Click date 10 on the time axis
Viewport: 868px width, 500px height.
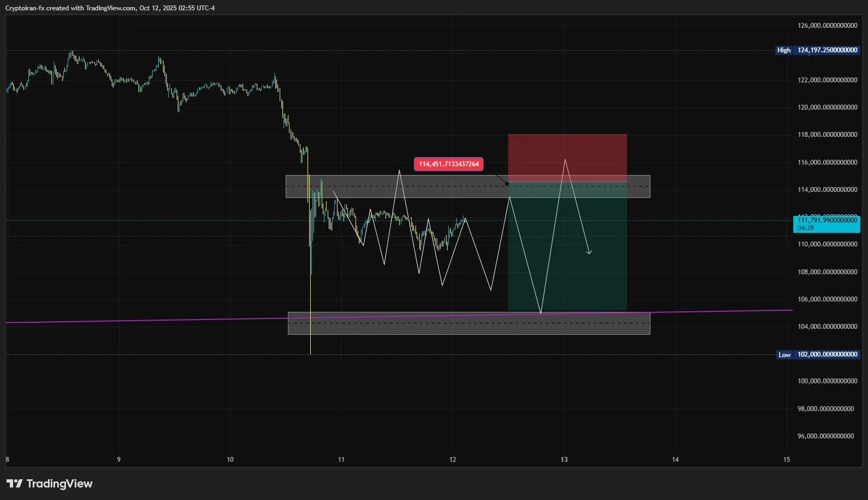(x=230, y=460)
